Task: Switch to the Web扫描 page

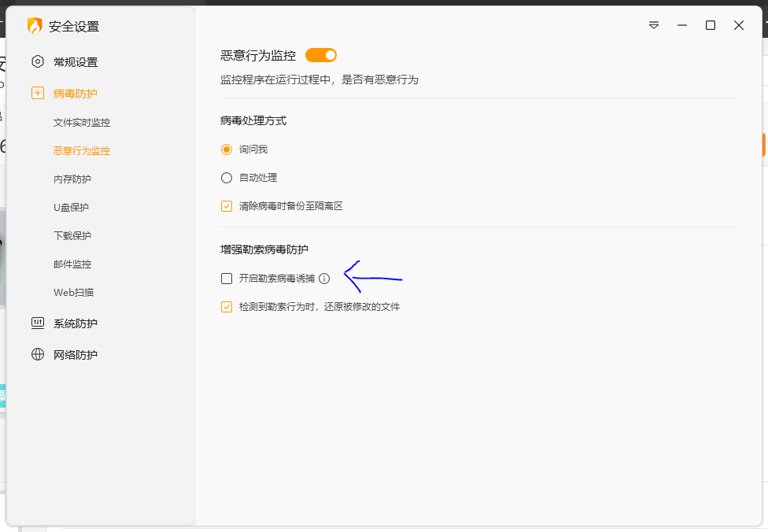Action: coord(73,293)
